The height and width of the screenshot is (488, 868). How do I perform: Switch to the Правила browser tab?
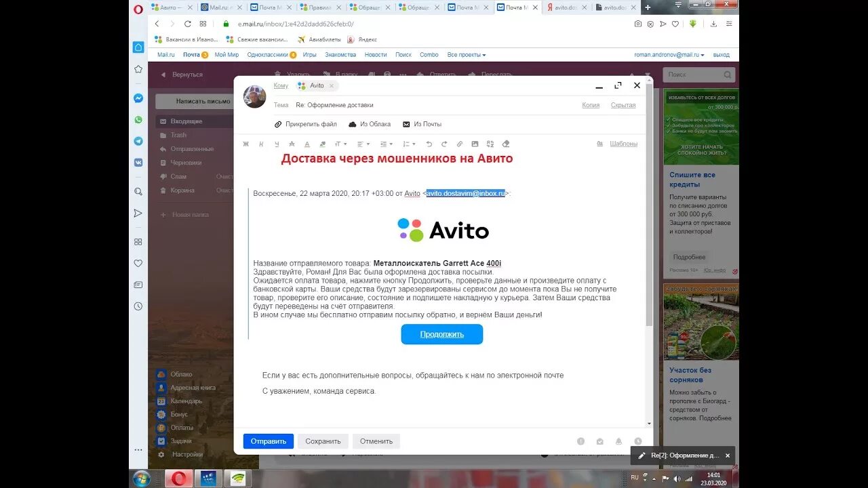pos(319,7)
